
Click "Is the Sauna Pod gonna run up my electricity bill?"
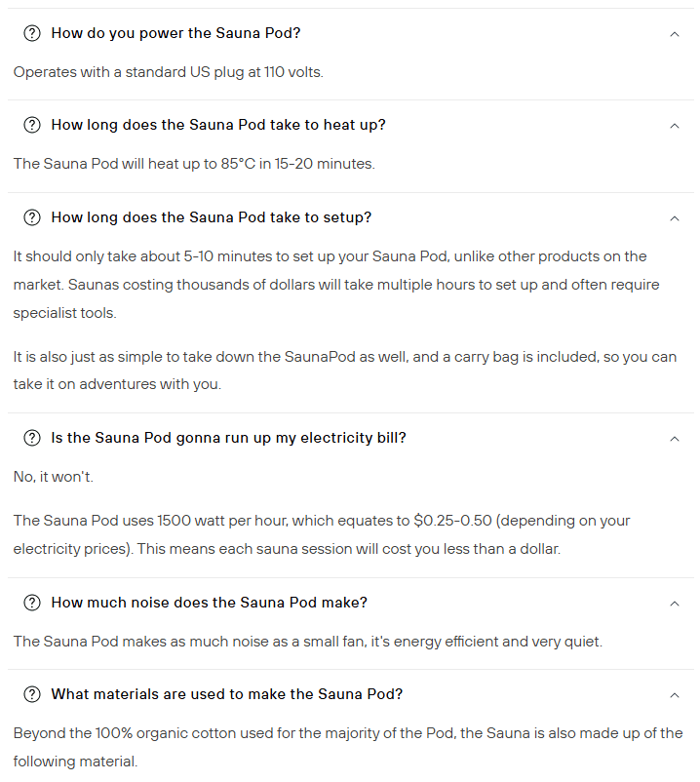(x=228, y=438)
